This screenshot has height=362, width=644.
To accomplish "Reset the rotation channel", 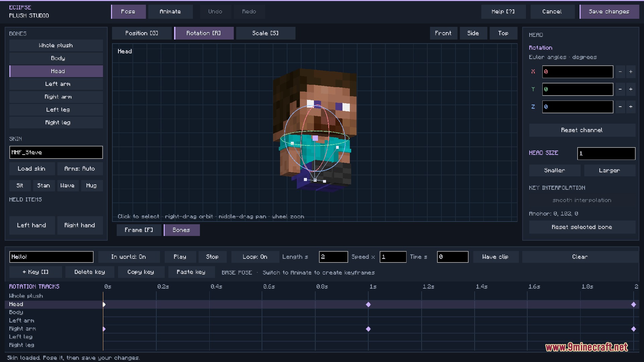I will pyautogui.click(x=582, y=130).
